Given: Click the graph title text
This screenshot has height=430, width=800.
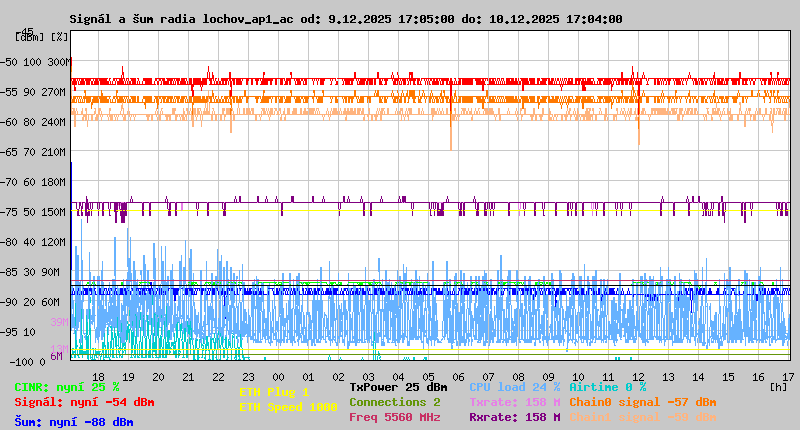Looking at the screenshot, I should click(x=345, y=19).
